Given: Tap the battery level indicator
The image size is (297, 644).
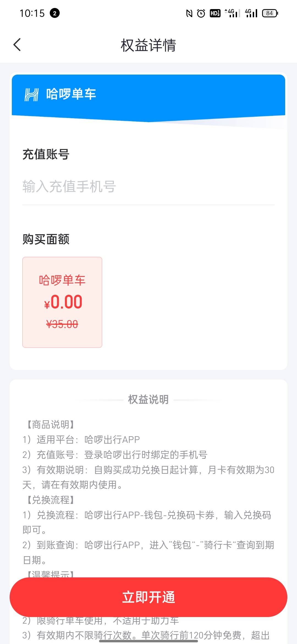Looking at the screenshot, I should click(x=270, y=13).
